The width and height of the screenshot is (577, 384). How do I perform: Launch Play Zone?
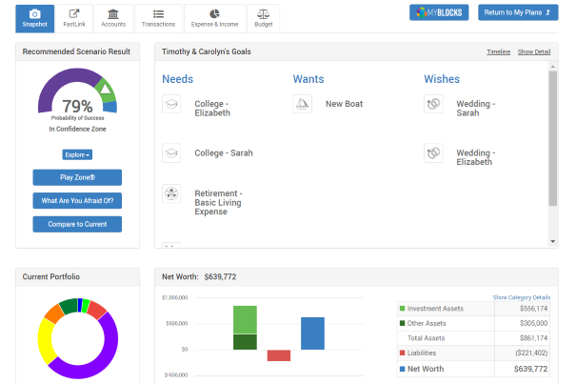click(x=77, y=177)
